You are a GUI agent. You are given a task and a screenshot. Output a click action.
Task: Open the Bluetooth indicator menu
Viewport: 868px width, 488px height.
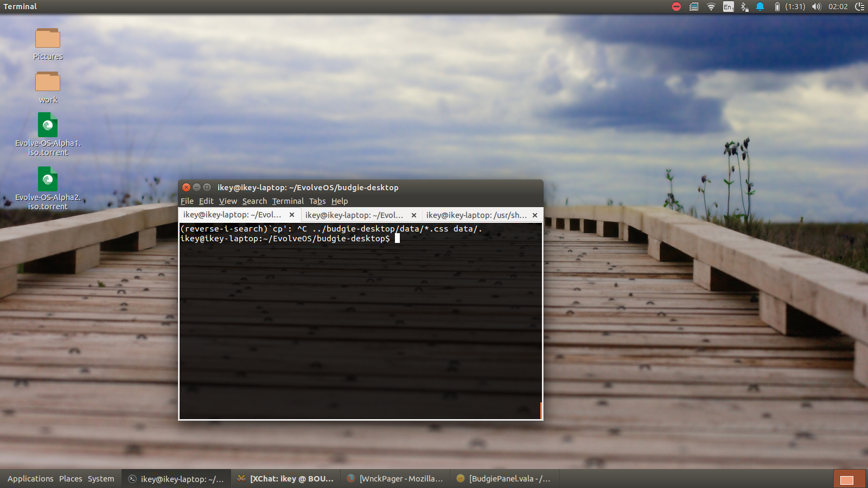pos(745,7)
